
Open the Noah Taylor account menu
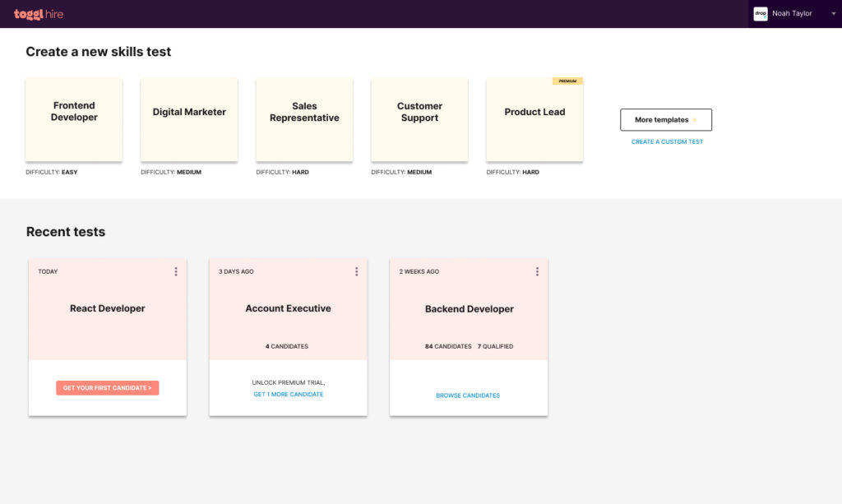coord(792,13)
